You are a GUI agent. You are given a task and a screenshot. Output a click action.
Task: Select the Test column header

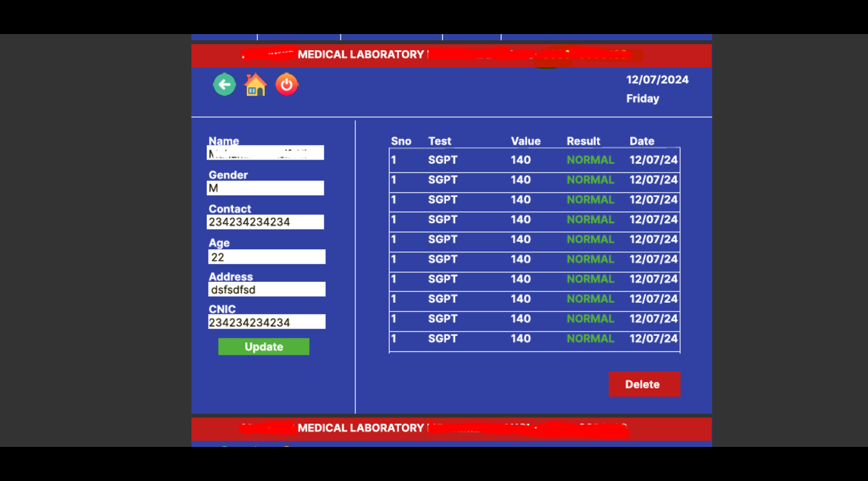point(440,141)
